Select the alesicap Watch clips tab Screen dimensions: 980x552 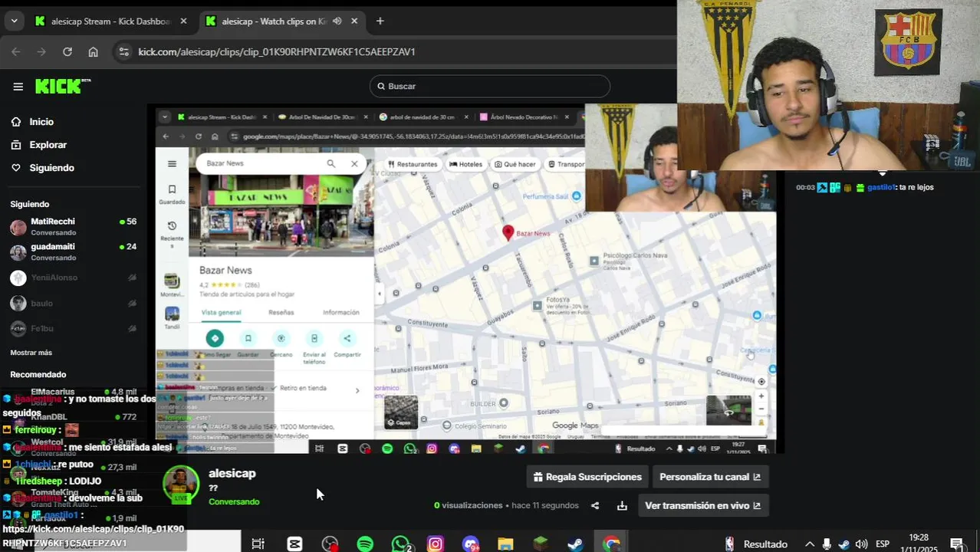[274, 21]
